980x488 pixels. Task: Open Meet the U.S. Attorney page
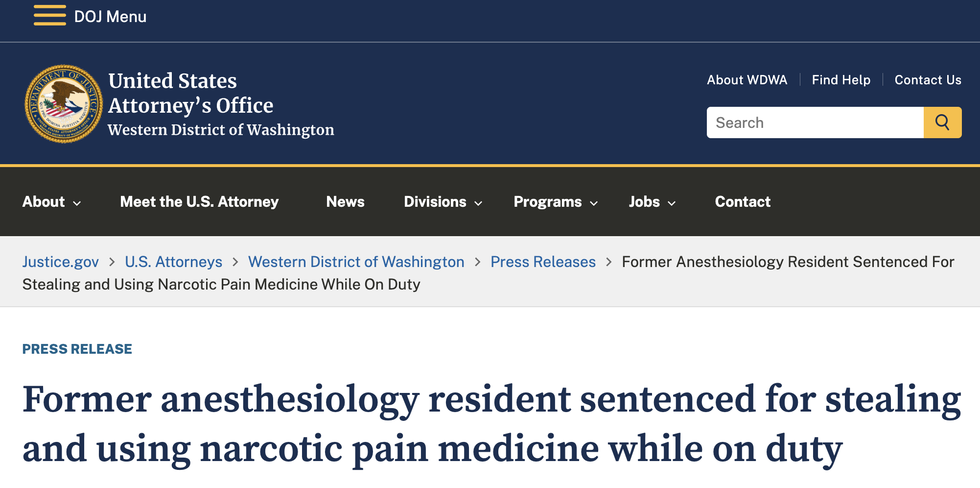tap(199, 202)
